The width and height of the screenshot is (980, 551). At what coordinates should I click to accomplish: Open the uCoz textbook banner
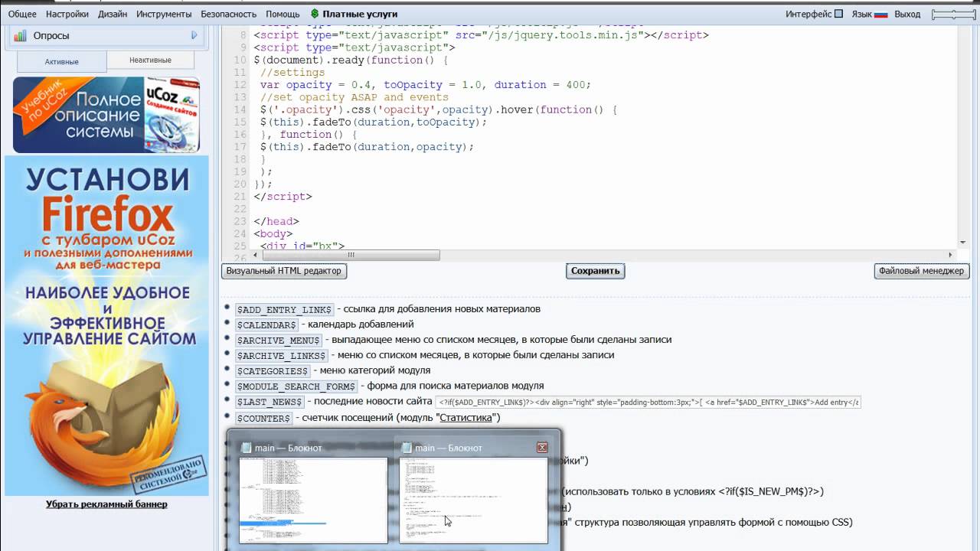(106, 114)
